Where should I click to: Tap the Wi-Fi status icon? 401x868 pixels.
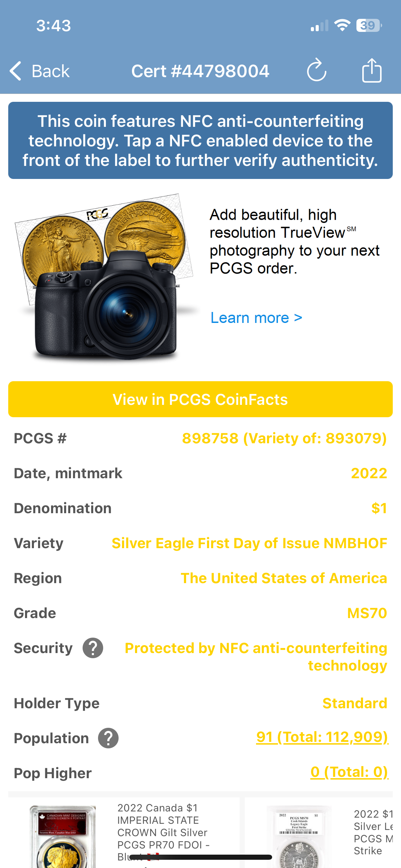(342, 25)
